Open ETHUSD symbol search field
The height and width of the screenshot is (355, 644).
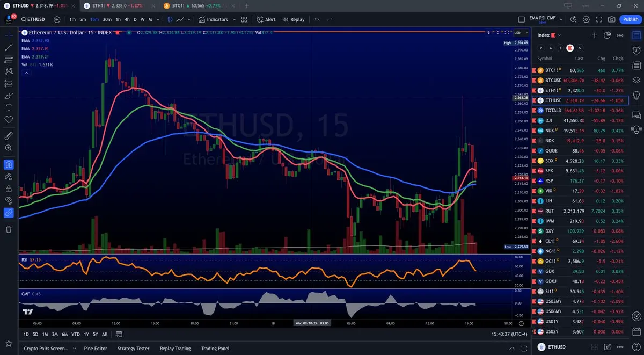[33, 19]
